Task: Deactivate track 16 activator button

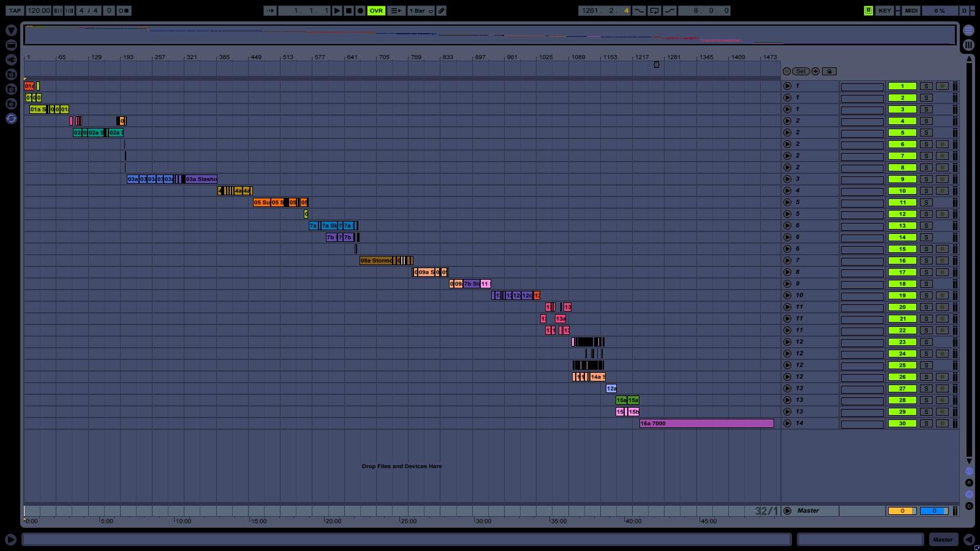Action: coord(902,261)
